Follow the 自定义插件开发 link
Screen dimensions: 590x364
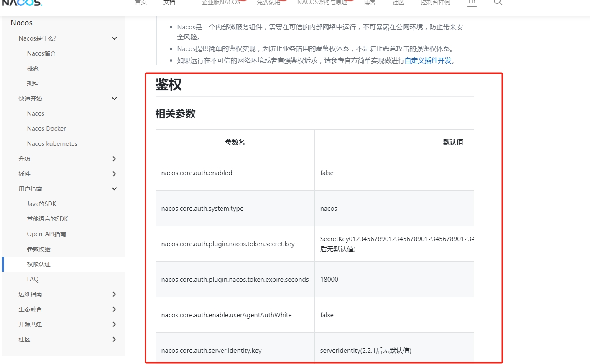point(428,61)
